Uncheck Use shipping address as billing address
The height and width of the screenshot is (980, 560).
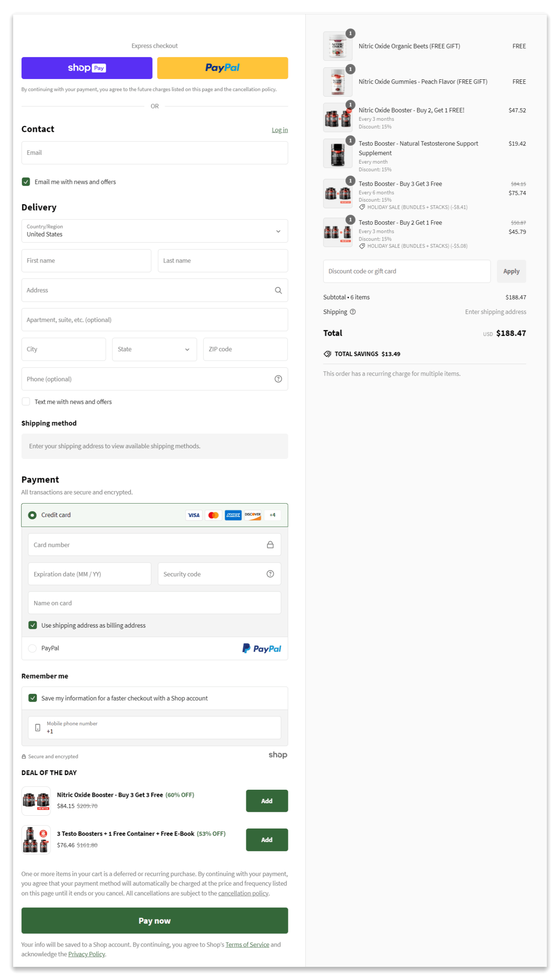[33, 625]
